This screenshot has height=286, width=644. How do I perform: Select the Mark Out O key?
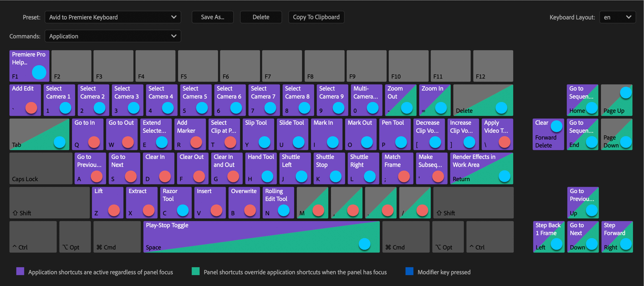361,134
